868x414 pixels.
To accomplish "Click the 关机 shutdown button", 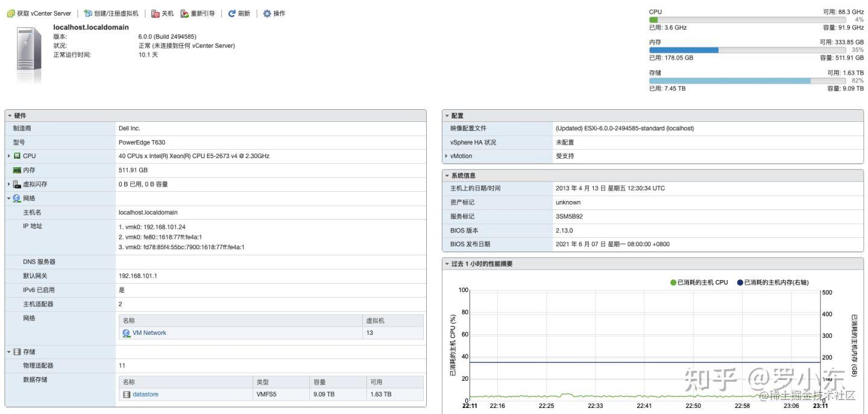I will tap(163, 13).
